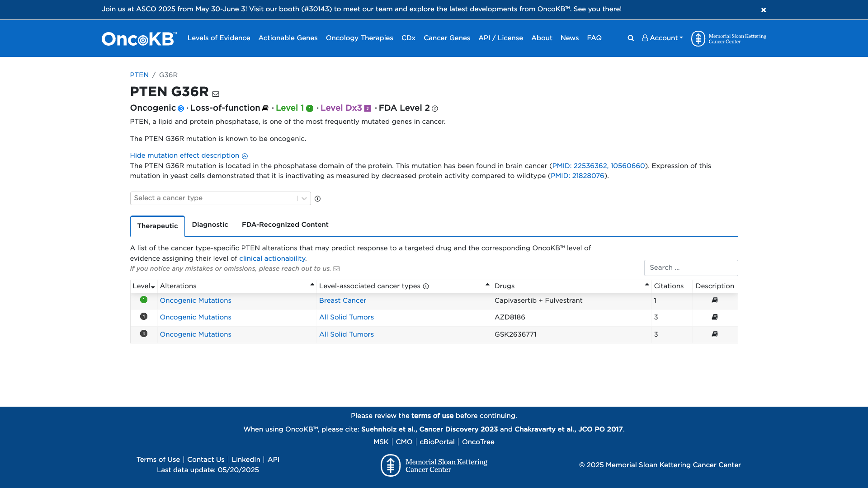Click the purple Level Dx3 badge icon

tap(368, 108)
